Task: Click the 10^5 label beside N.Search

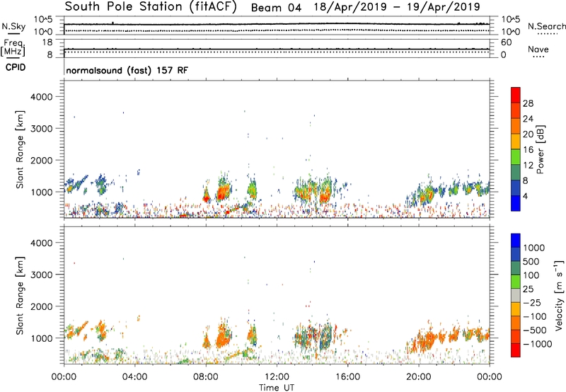Action: pos(511,20)
